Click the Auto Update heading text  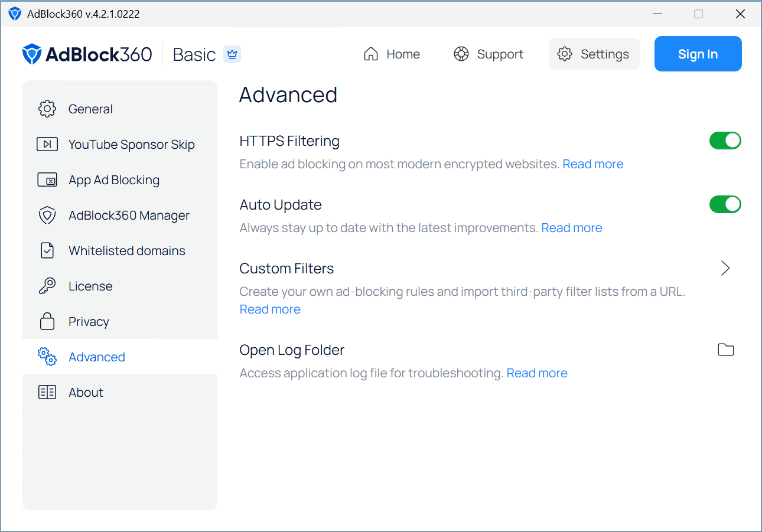coord(281,205)
